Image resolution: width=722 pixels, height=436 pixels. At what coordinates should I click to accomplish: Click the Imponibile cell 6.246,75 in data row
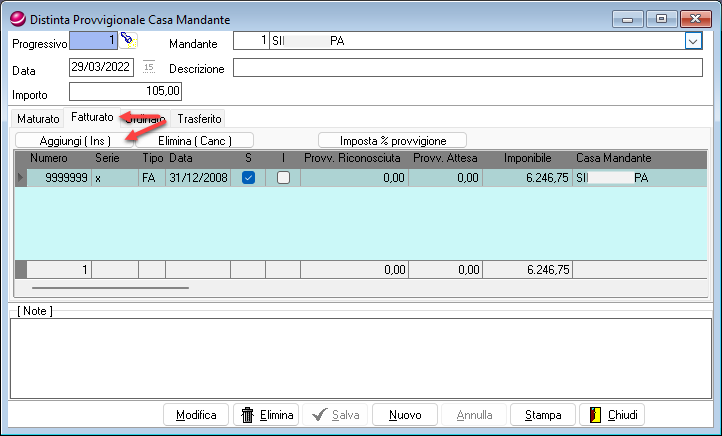528,178
